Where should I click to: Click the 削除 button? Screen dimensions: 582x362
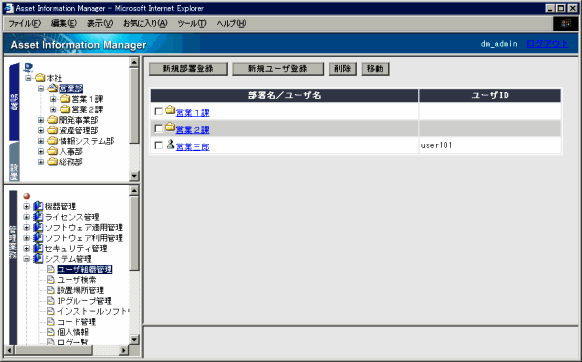tap(343, 69)
